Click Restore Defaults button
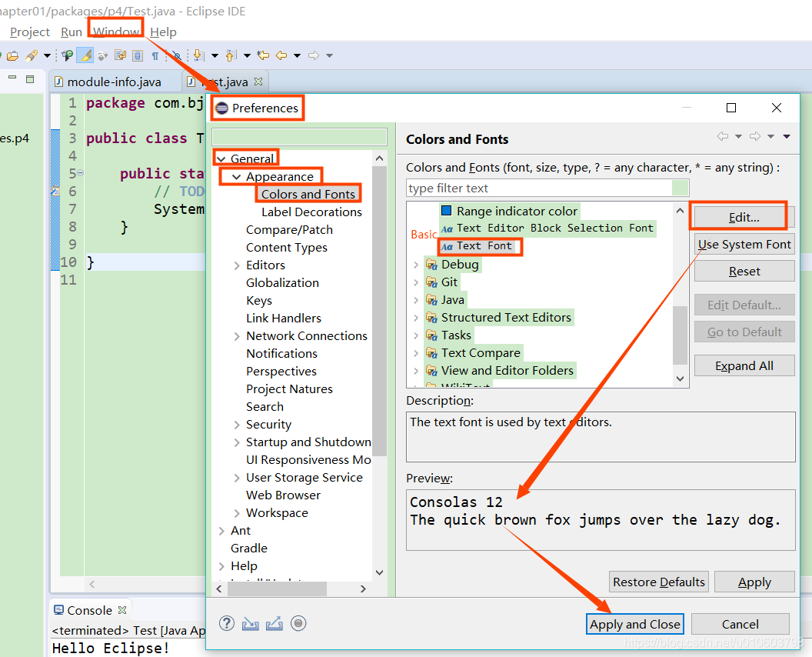 (659, 582)
